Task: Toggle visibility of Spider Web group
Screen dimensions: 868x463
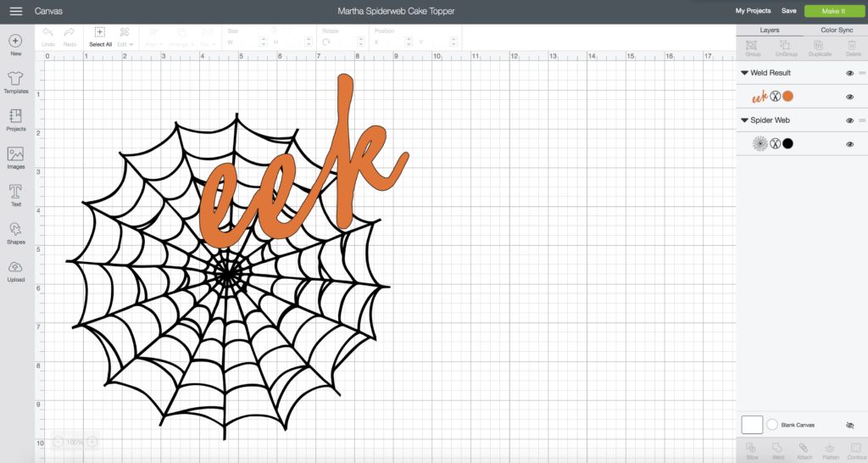Action: coord(849,120)
